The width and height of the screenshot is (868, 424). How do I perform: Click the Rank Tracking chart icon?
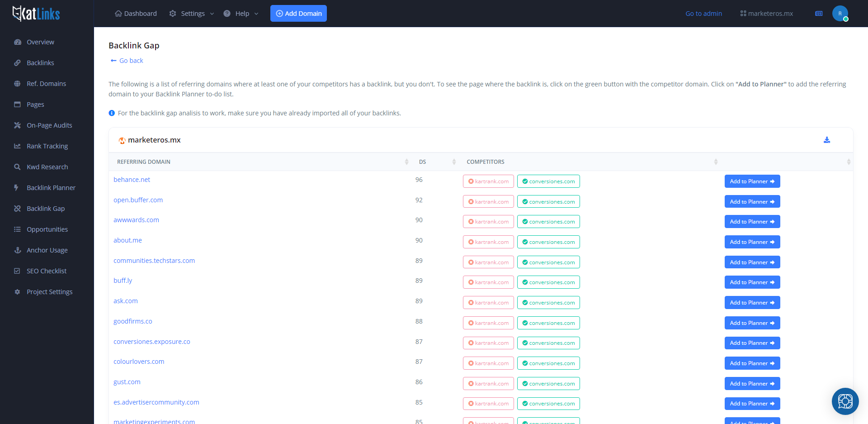18,146
